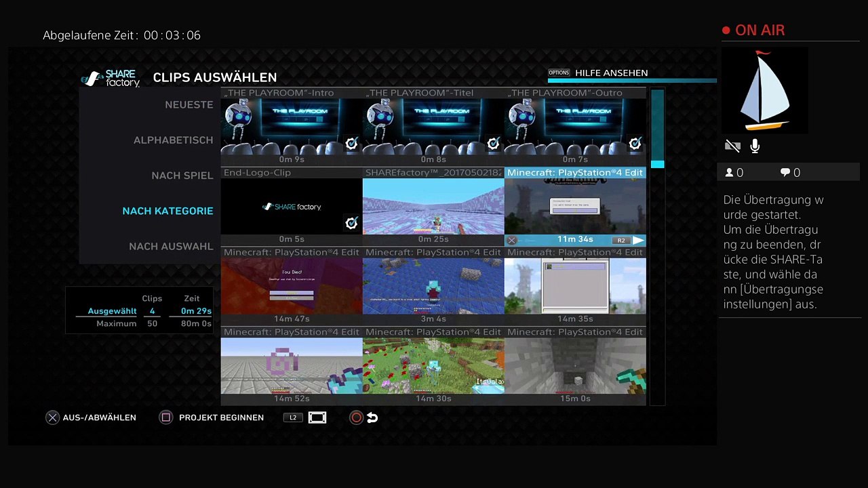This screenshot has height=488, width=868.
Task: Select the Minecraft 14m 52s clip thumbnail
Action: pos(292,365)
